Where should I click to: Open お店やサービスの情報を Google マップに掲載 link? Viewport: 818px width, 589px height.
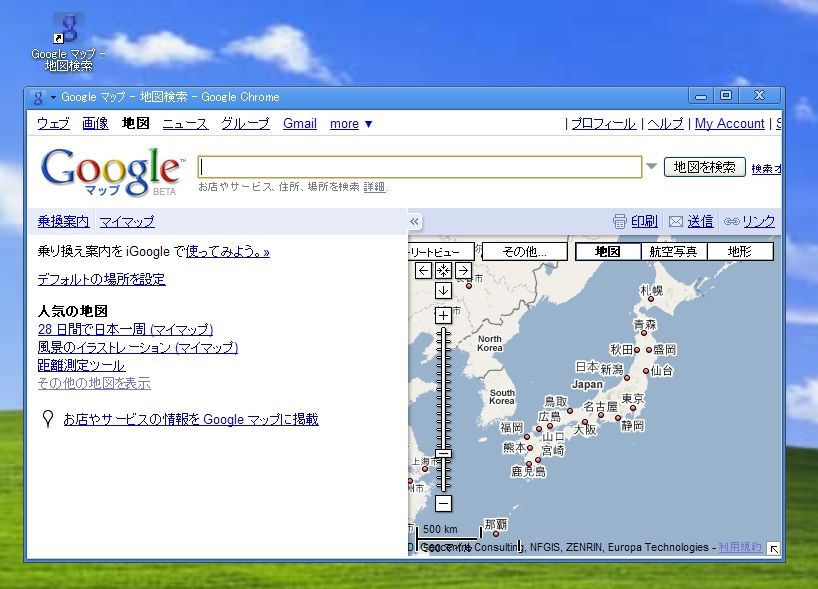point(191,419)
